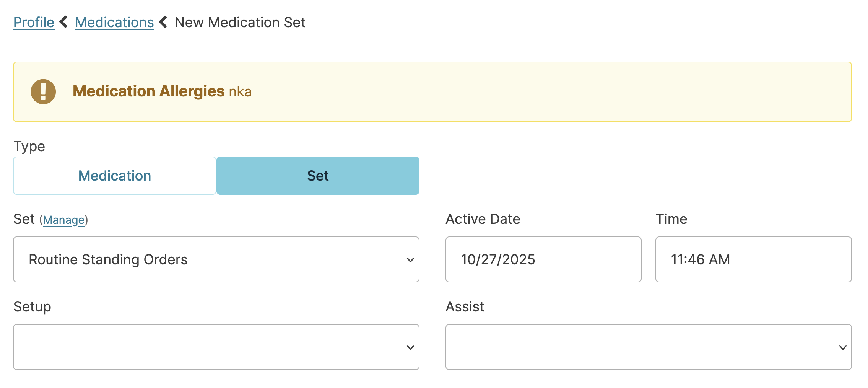Open the Manage sets link
Screen dimensions: 868x388
[63, 220]
